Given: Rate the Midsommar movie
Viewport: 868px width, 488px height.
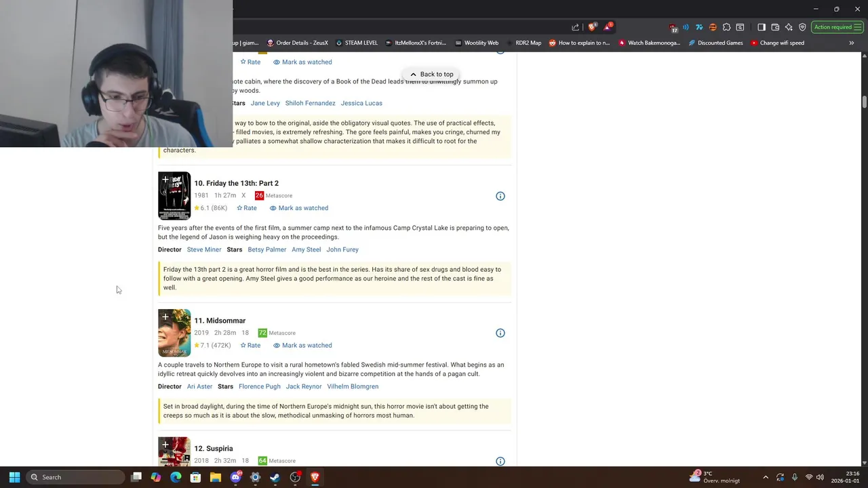Looking at the screenshot, I should (x=250, y=345).
